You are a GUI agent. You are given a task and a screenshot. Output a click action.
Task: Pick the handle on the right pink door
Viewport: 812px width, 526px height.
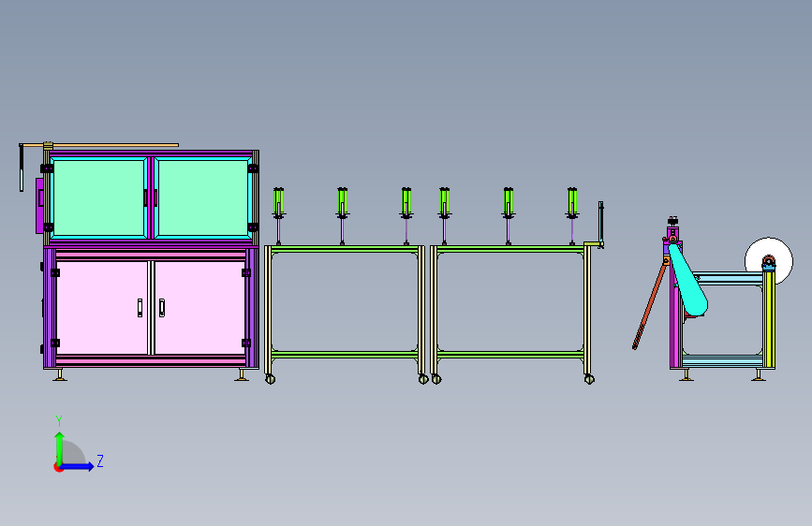(x=162, y=308)
